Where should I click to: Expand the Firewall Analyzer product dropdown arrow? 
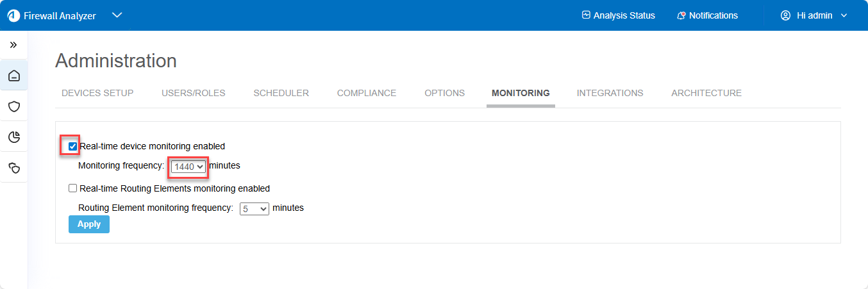click(x=117, y=15)
